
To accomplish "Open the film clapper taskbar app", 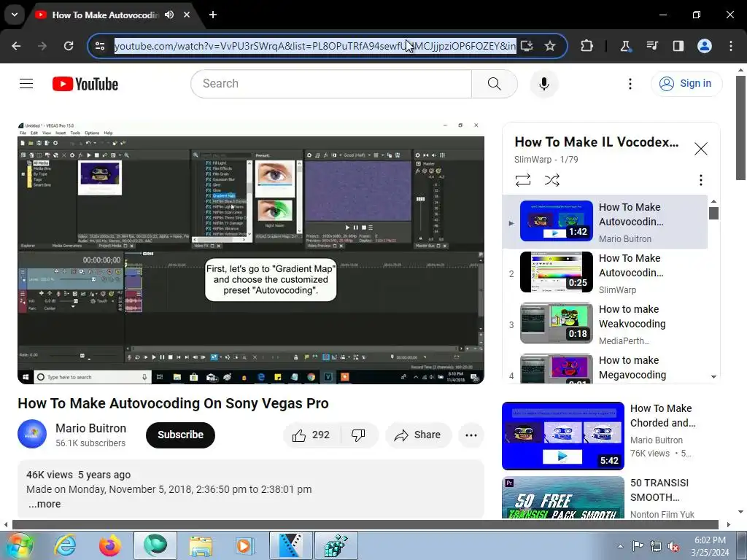I will (290, 545).
